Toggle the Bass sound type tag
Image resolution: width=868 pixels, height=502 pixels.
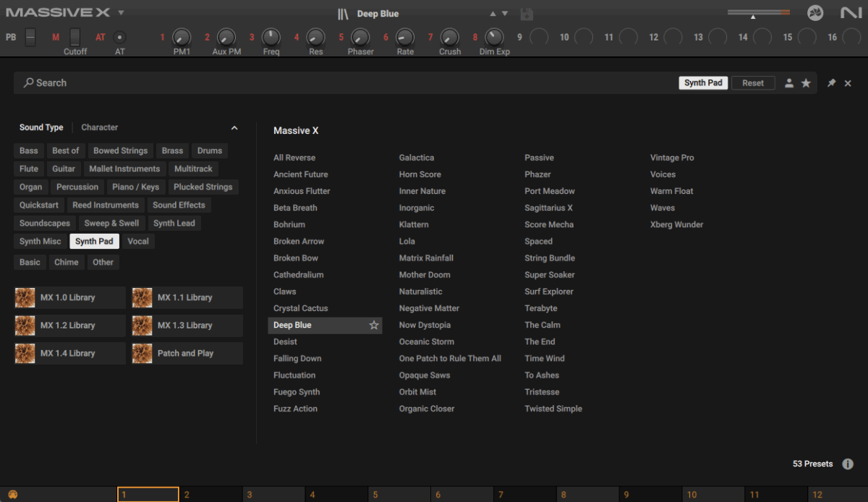click(29, 151)
